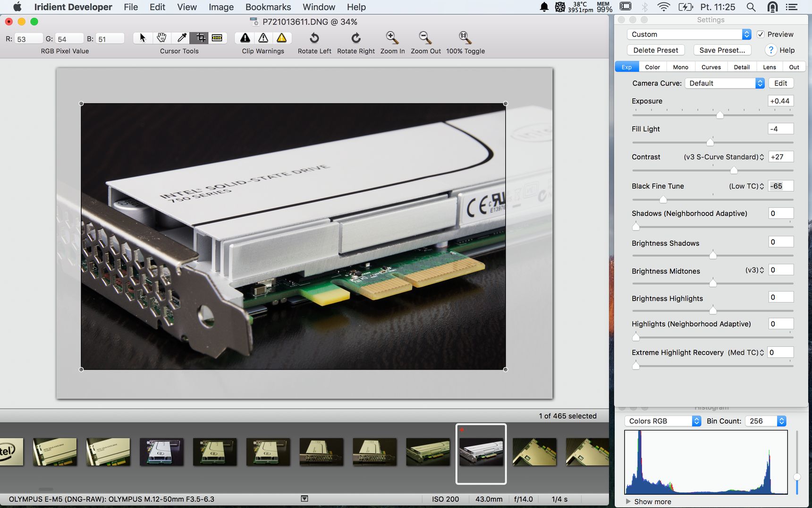Toggle the Preview checkbox
Screen dimensions: 812x508
tap(761, 34)
